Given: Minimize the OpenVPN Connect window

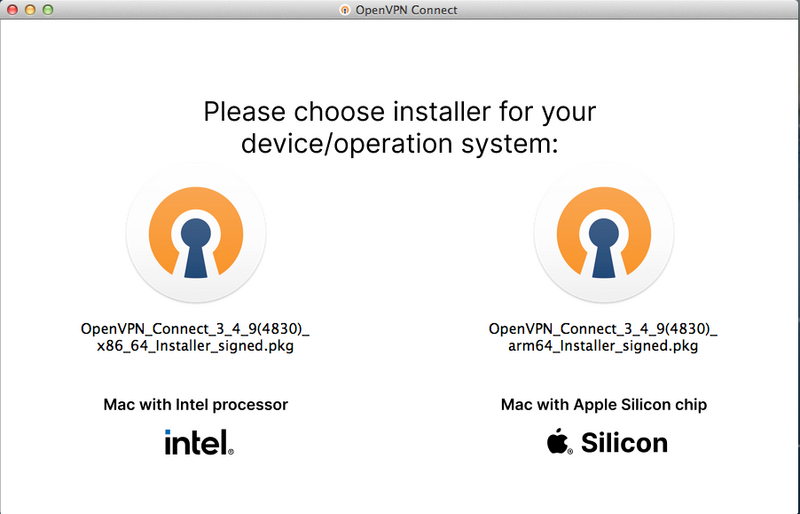Looking at the screenshot, I should tap(30, 10).
